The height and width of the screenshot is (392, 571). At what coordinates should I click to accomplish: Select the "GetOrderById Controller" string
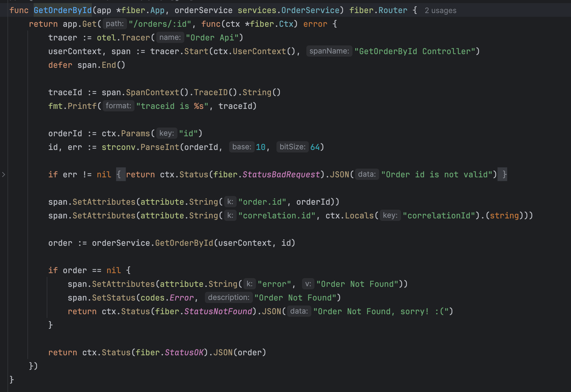417,51
